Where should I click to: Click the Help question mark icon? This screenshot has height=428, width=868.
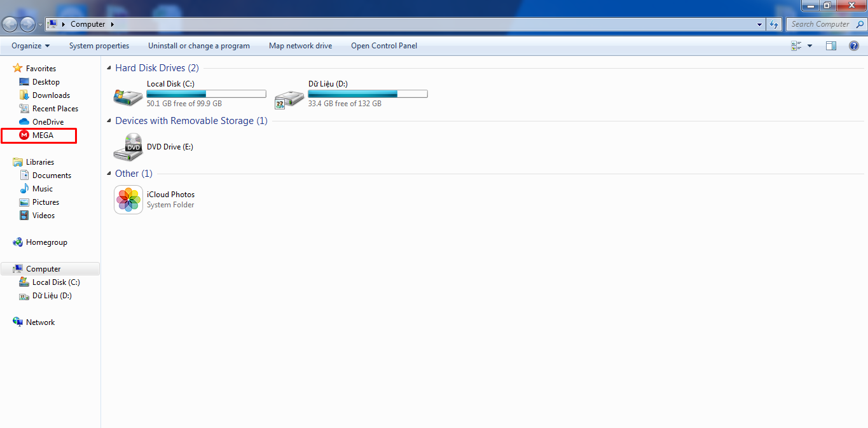(854, 46)
